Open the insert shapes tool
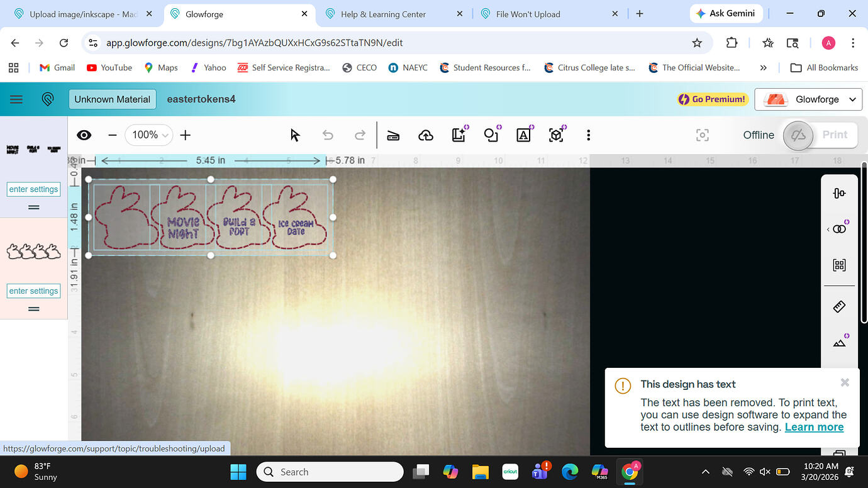868x488 pixels. pos(491,135)
